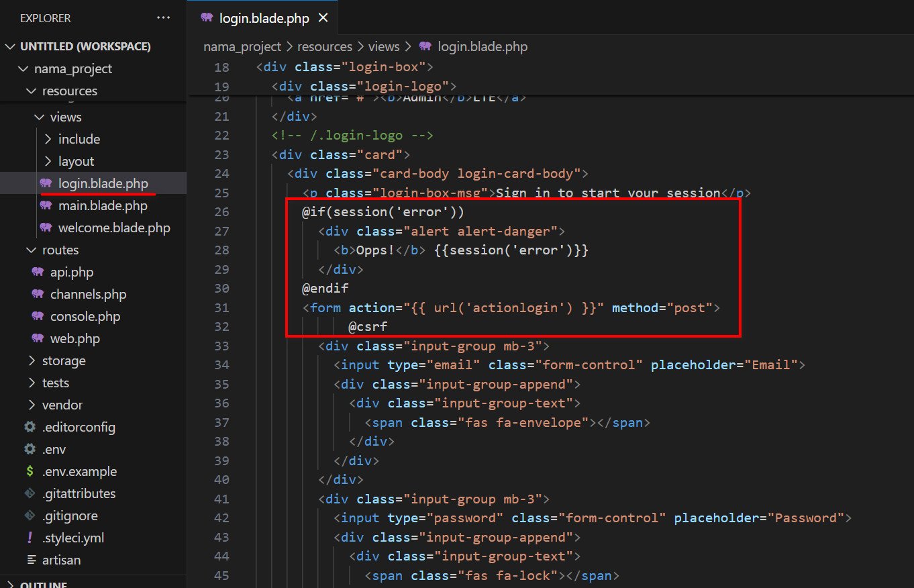Open Explorer more actions ellipsis menu

click(x=163, y=18)
